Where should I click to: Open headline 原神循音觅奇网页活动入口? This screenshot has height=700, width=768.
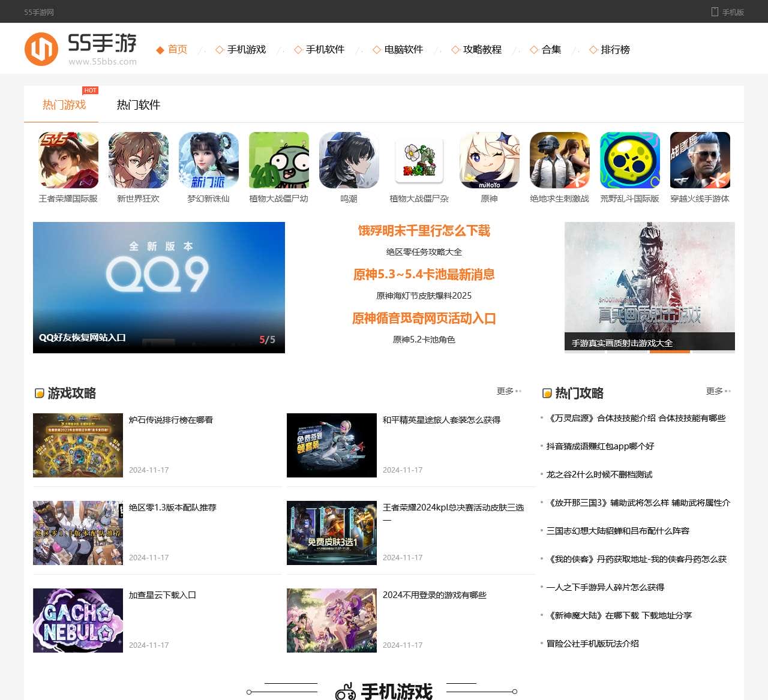tap(424, 319)
